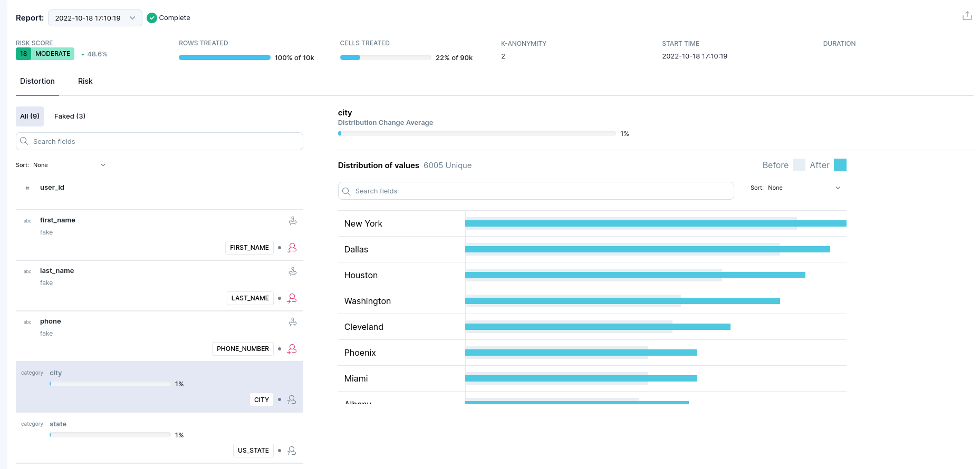
Task: Click the magnifier in left field search
Action: (24, 141)
